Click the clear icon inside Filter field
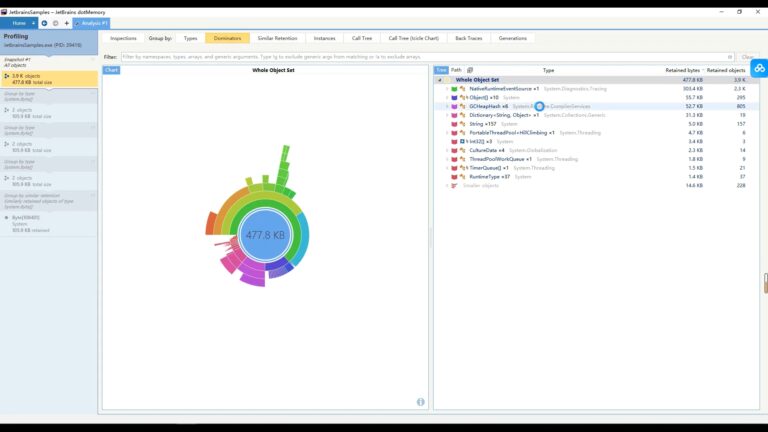 [730, 57]
